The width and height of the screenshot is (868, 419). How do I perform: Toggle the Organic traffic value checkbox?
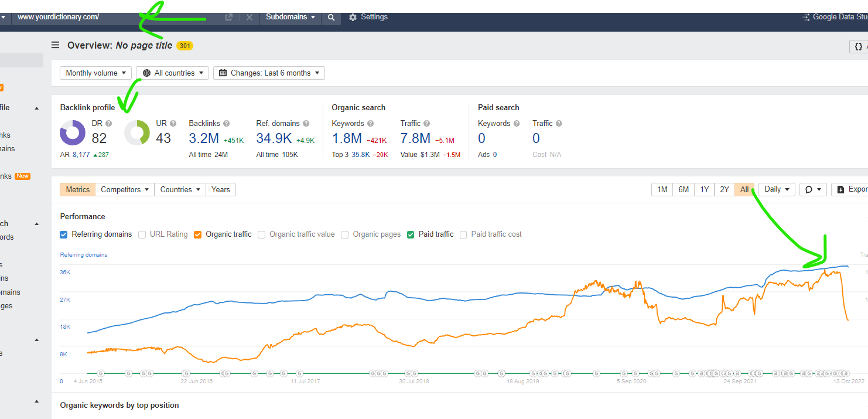pos(261,234)
